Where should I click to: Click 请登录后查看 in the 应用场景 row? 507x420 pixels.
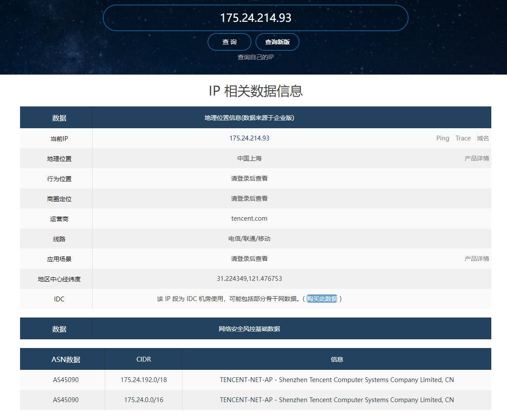[249, 259]
